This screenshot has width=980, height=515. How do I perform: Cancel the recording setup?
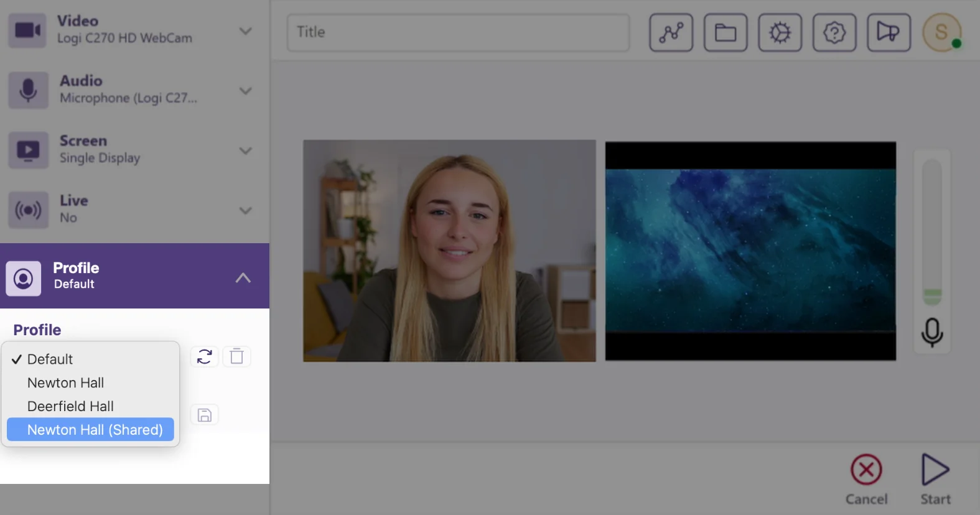pyautogui.click(x=866, y=480)
